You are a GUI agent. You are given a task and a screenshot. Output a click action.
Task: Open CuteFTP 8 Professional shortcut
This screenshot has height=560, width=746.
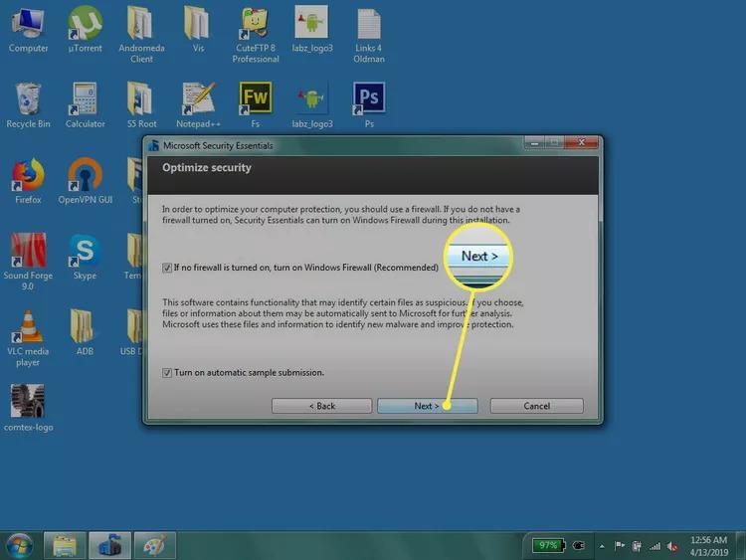256,34
